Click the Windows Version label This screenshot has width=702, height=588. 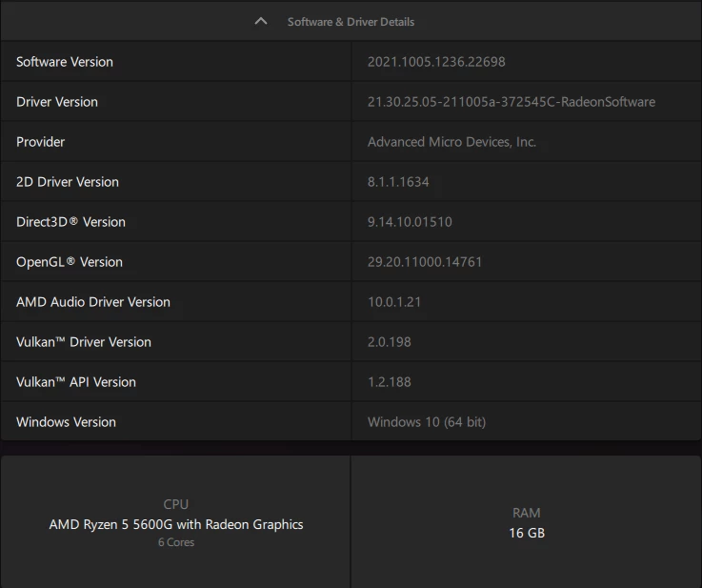pos(66,422)
